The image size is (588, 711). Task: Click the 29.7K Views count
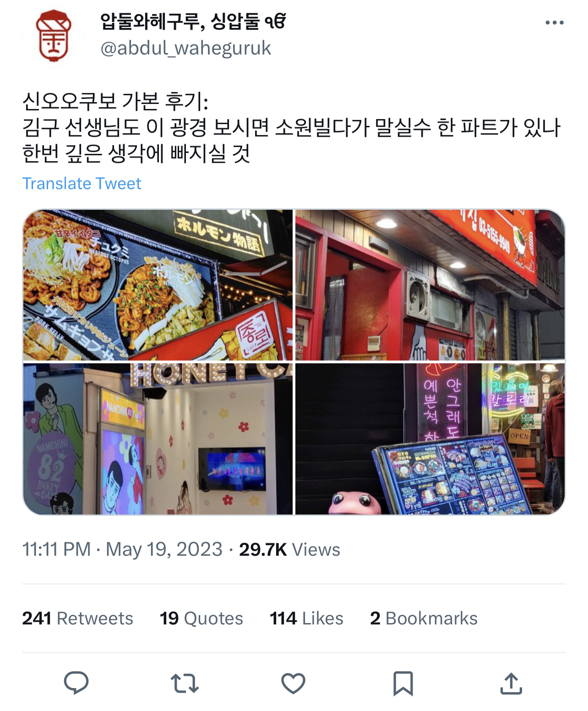tap(289, 549)
